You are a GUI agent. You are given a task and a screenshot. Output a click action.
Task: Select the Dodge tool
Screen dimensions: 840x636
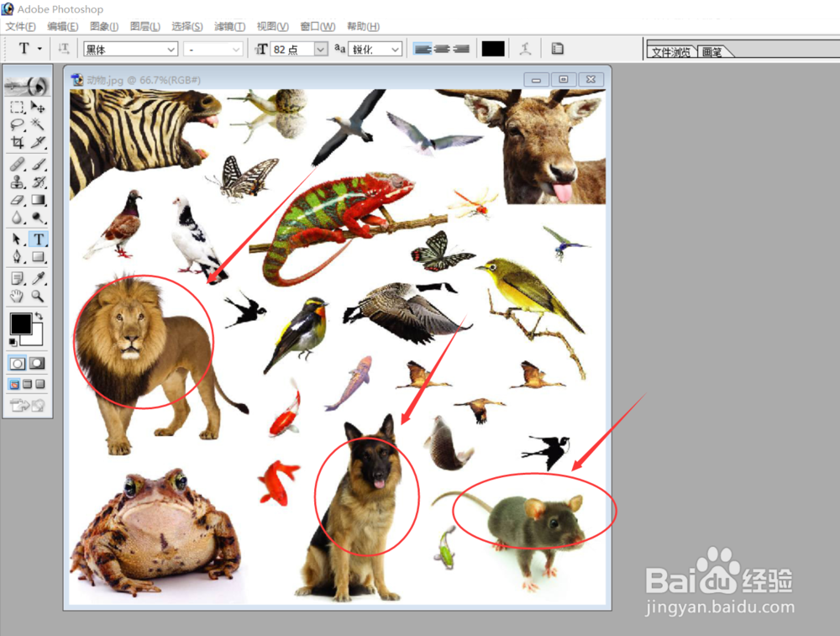coord(38,218)
